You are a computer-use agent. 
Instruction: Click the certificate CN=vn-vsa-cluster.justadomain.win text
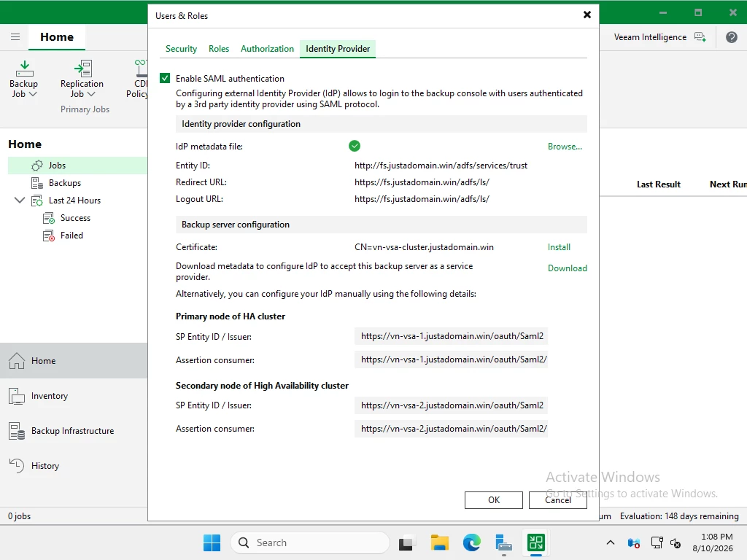tap(424, 247)
